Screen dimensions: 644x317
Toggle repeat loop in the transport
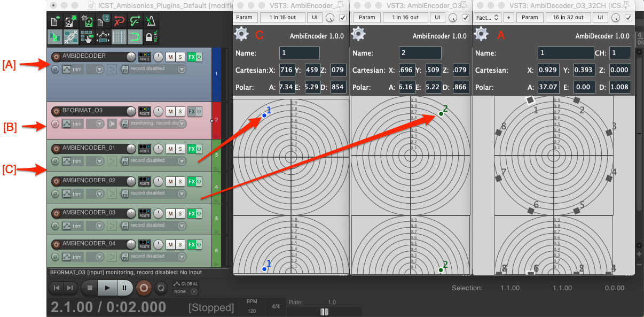[160, 288]
